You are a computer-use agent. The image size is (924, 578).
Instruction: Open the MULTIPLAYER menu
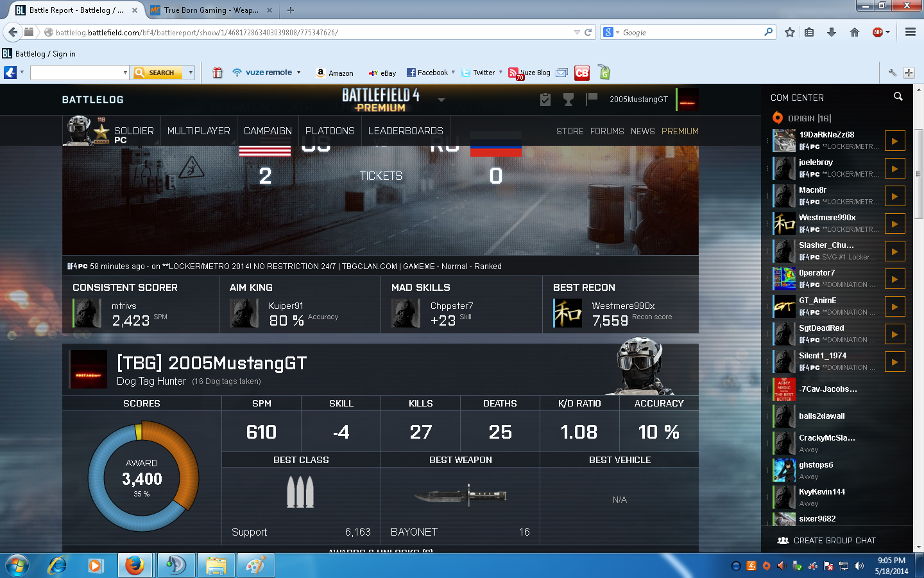(x=199, y=131)
